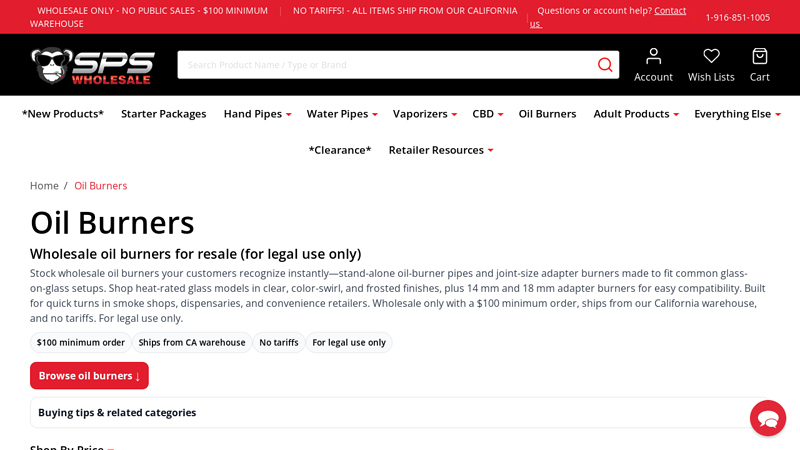Viewport: 800px width, 450px height.
Task: Expand the Hand Pipes dropdown menu
Action: pos(257,114)
